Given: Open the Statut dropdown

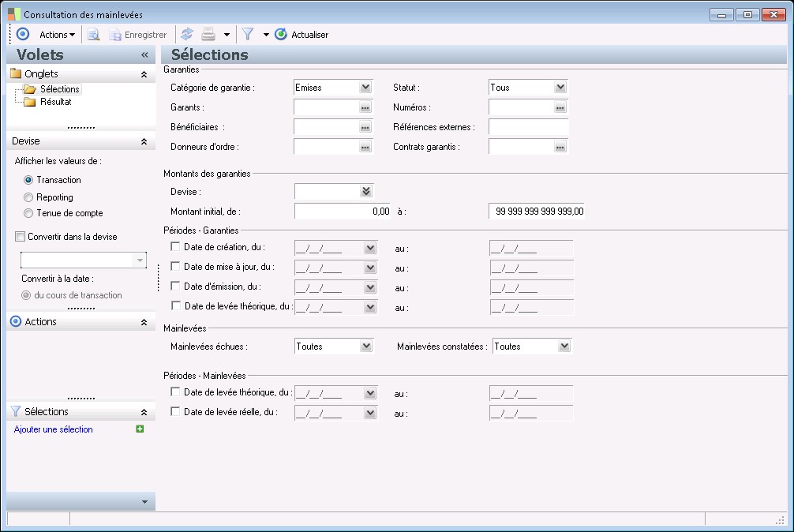Looking at the screenshot, I should coord(560,88).
